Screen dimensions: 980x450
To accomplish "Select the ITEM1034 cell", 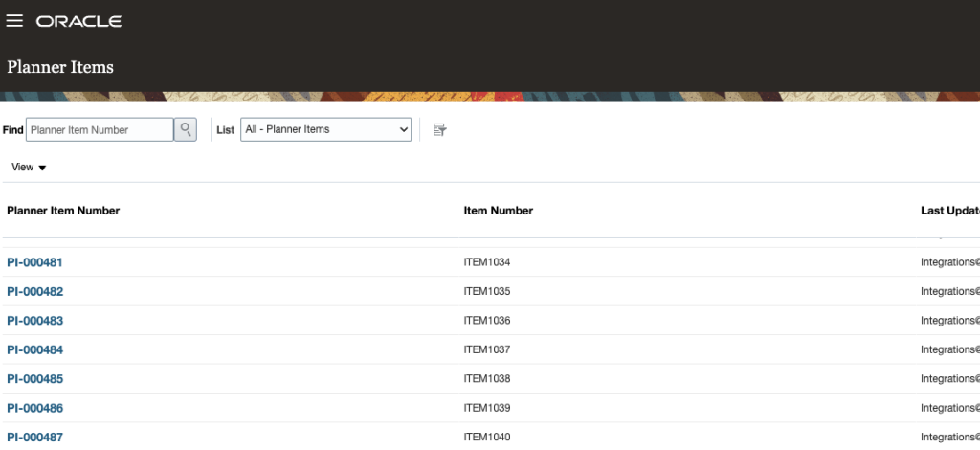I will pos(487,262).
